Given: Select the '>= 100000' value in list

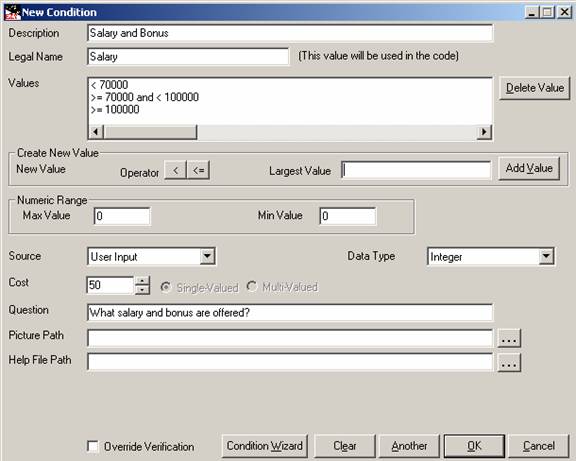Looking at the screenshot, I should point(115,109).
